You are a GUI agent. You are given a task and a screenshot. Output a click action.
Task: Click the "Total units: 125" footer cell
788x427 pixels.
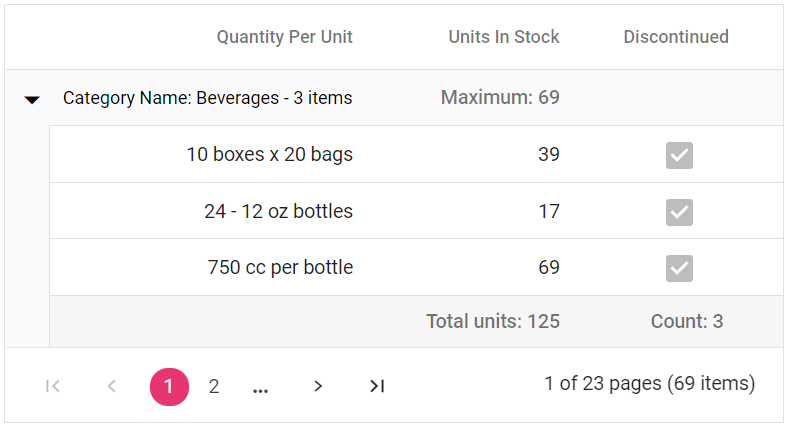pos(492,322)
